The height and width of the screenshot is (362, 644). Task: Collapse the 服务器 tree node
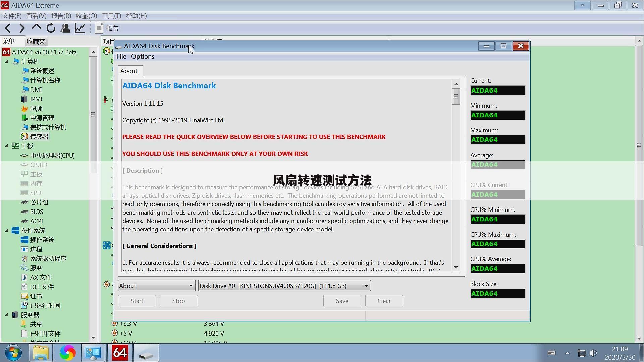click(x=7, y=315)
